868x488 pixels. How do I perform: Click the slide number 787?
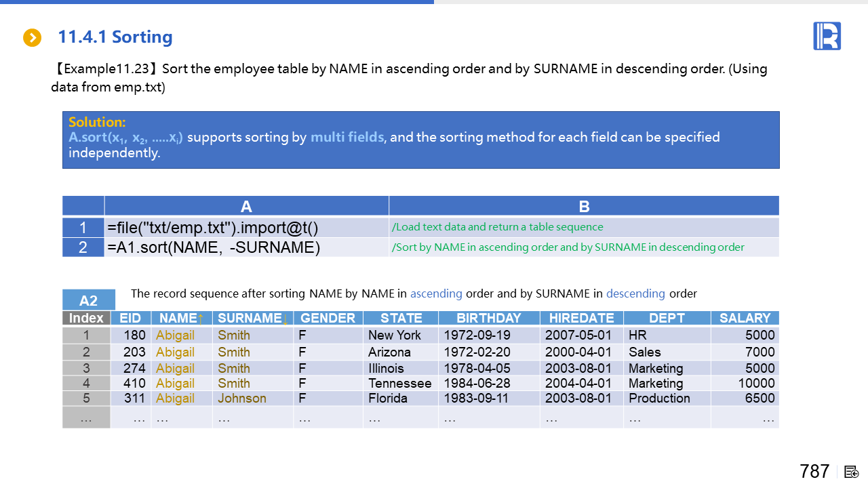click(x=814, y=471)
